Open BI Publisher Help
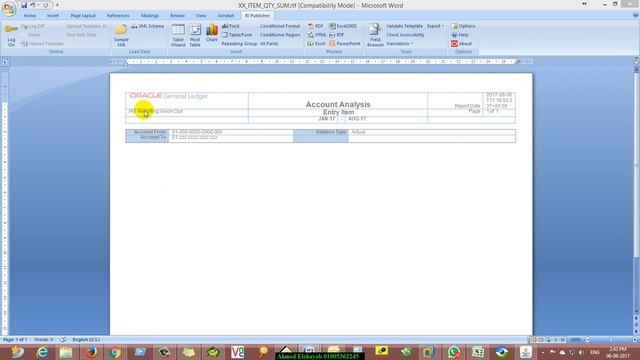640x360 pixels. [460, 35]
